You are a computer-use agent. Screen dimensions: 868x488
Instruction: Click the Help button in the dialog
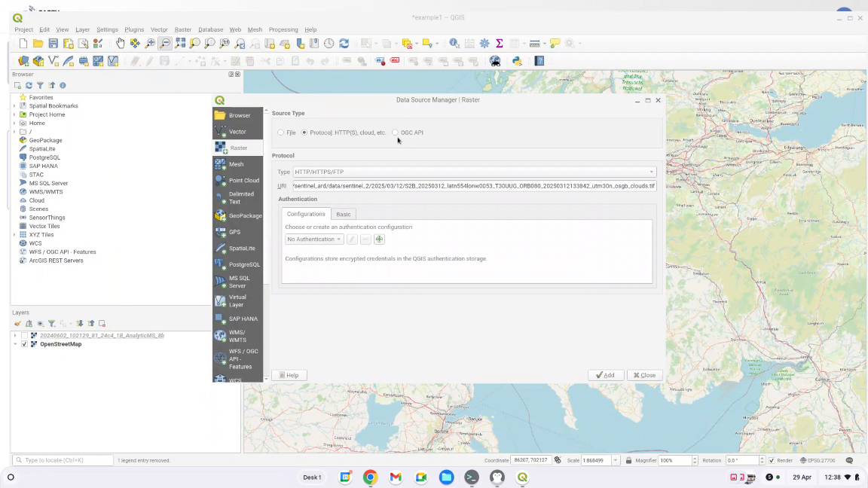(x=289, y=375)
